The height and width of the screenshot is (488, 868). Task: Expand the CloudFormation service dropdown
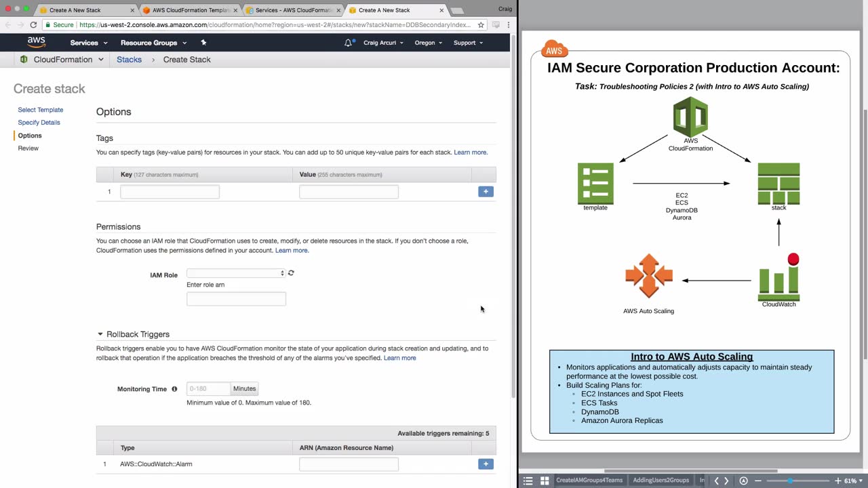[x=68, y=60]
